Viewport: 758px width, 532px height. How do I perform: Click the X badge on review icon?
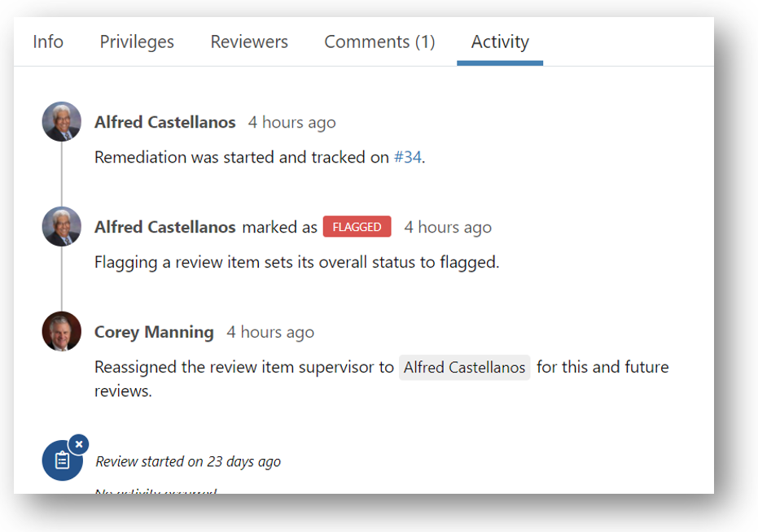click(78, 445)
